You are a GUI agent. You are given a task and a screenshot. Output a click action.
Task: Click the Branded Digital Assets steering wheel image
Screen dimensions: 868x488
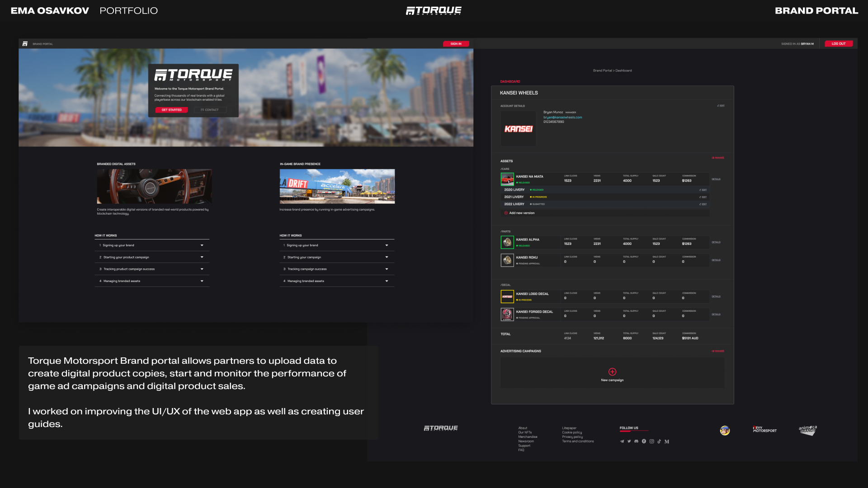point(154,186)
